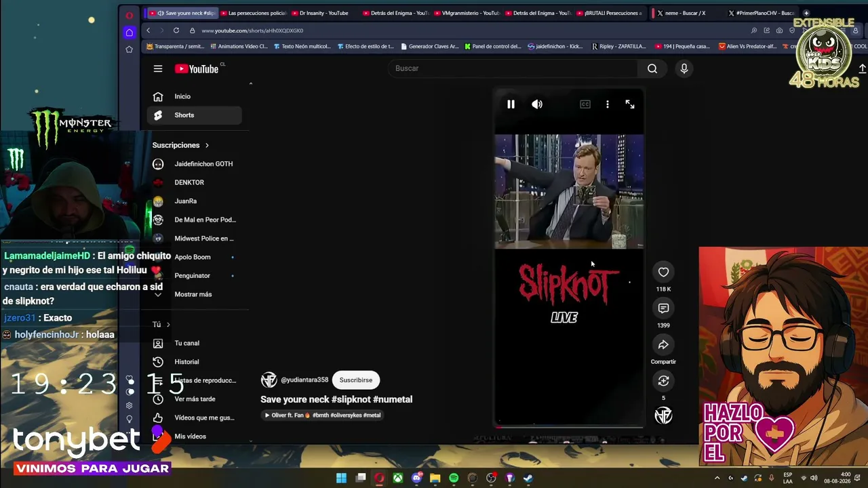Open Midwest Police subscription channel
This screenshot has height=488, width=868.
pyautogui.click(x=196, y=239)
